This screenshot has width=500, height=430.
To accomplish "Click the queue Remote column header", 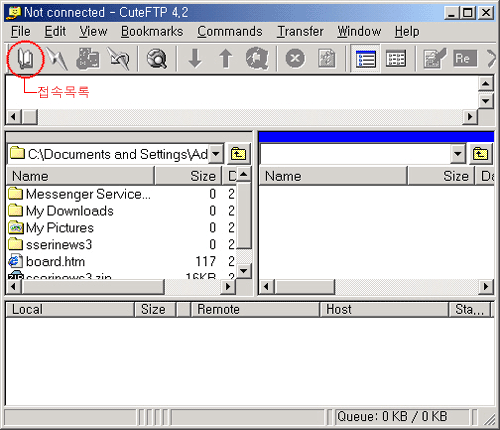I will click(255, 310).
